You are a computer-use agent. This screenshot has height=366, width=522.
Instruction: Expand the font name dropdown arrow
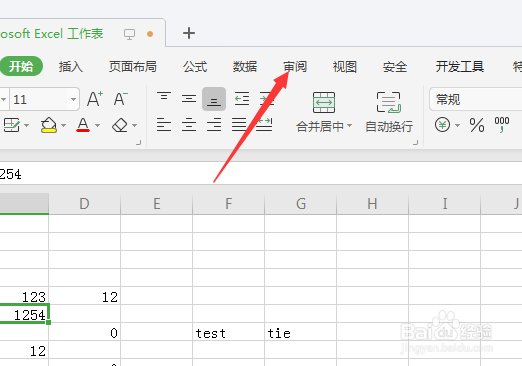4,99
